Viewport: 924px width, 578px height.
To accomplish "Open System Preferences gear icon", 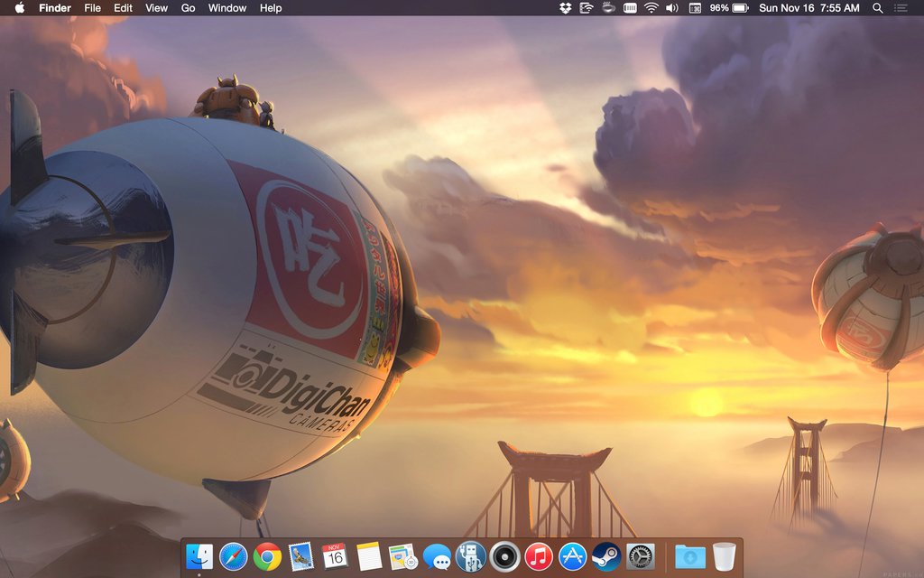I will [x=641, y=556].
